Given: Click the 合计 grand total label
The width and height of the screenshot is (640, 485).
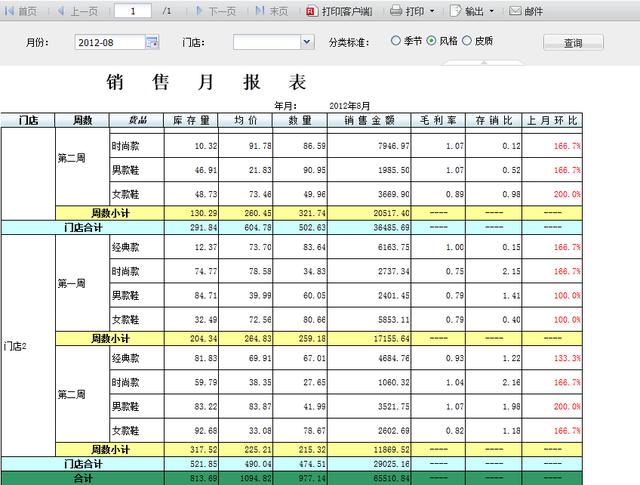Looking at the screenshot, I should pyautogui.click(x=82, y=478).
